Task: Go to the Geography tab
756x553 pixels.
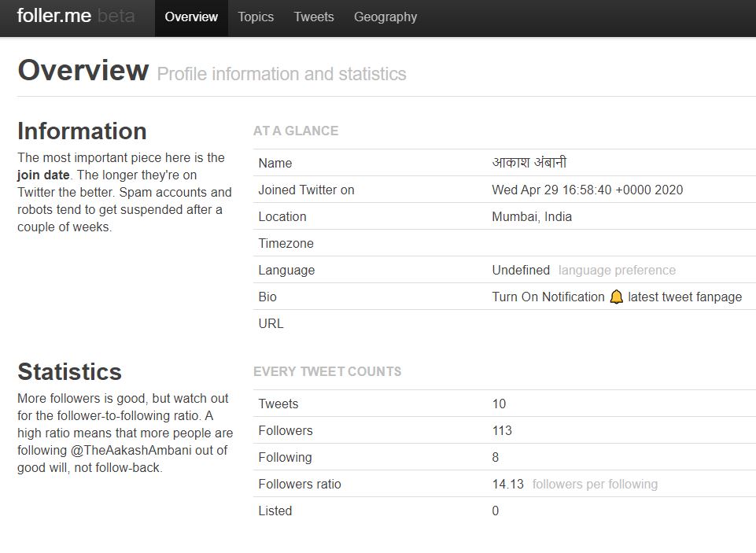Action: (x=385, y=17)
